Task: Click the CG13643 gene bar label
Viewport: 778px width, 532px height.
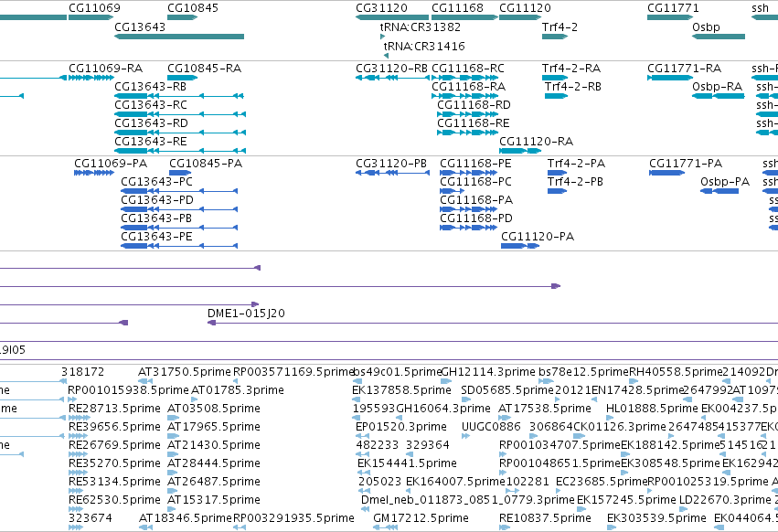Action: 140,27
